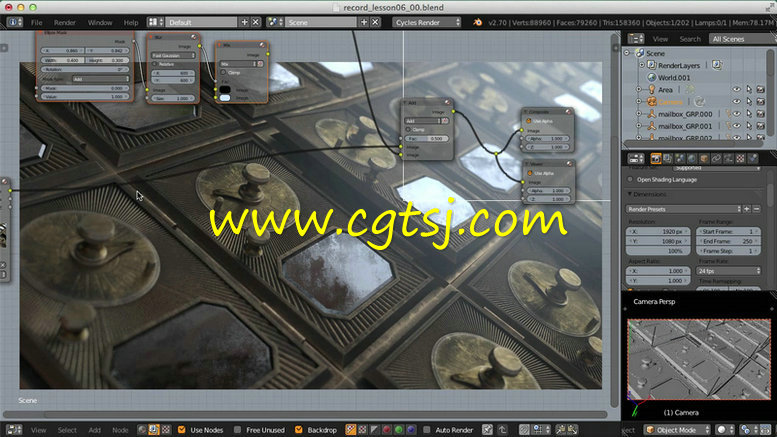This screenshot has width=777, height=437.
Task: Click the Info editor type icon
Action: [x=14, y=22]
